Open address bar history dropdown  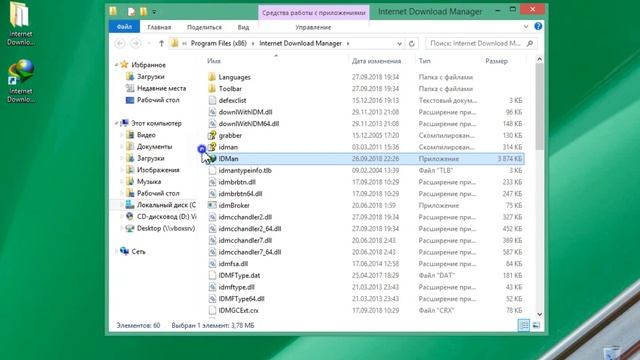click(399, 43)
